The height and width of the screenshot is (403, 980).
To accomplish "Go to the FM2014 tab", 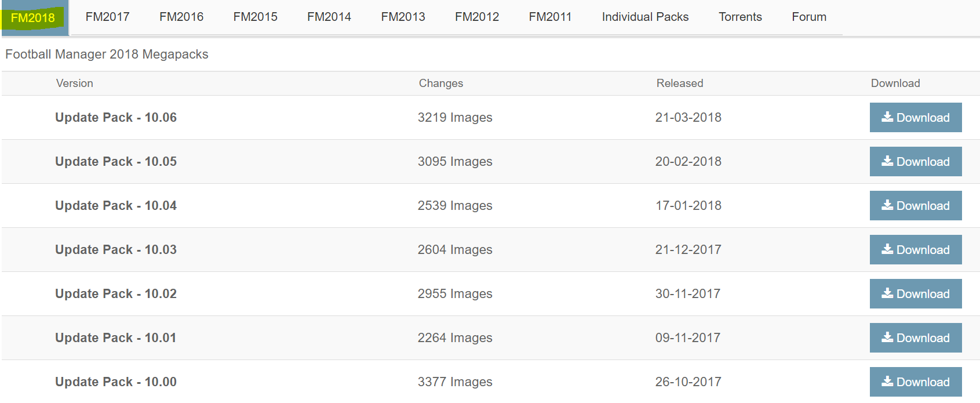I will 329,17.
